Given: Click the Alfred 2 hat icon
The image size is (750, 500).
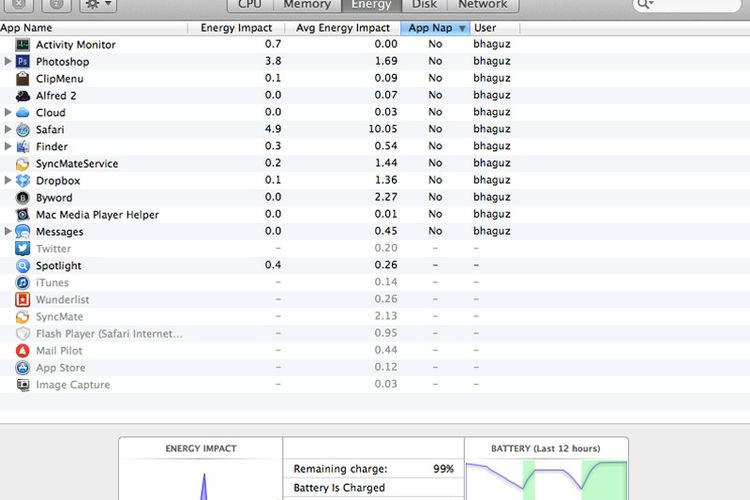Looking at the screenshot, I should pyautogui.click(x=22, y=96).
